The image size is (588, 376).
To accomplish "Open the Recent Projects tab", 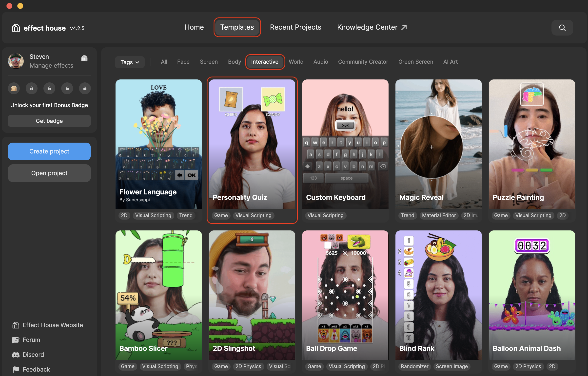I will 296,27.
